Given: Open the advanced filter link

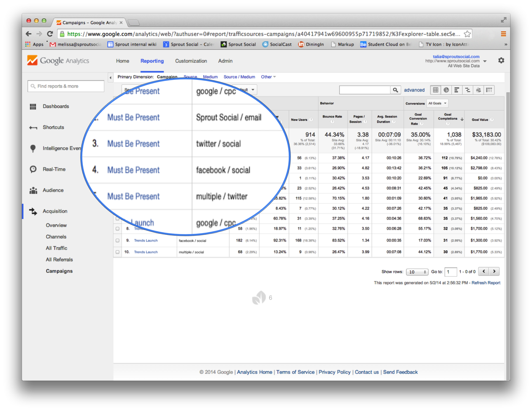Looking at the screenshot, I should tap(414, 90).
